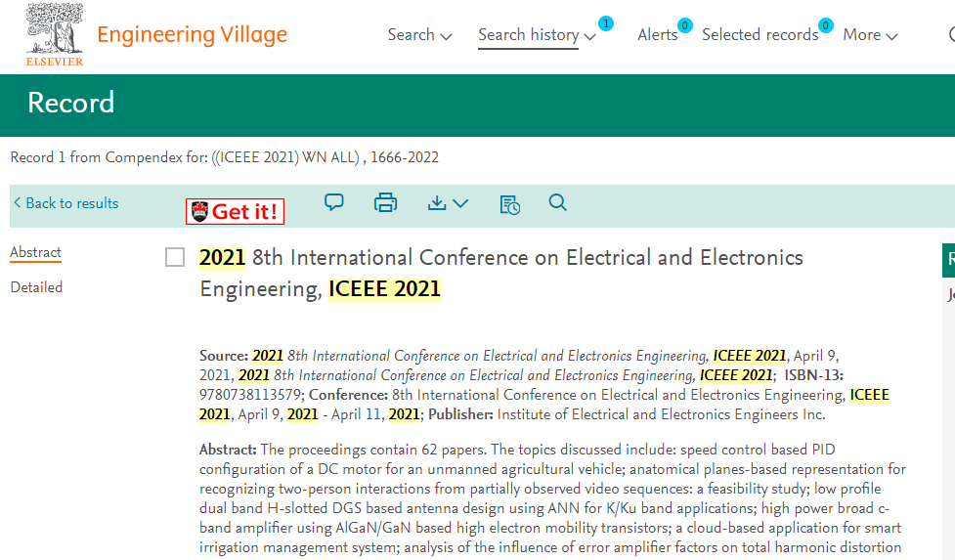The image size is (955, 560).
Task: Expand the Search menu
Action: tap(419, 35)
